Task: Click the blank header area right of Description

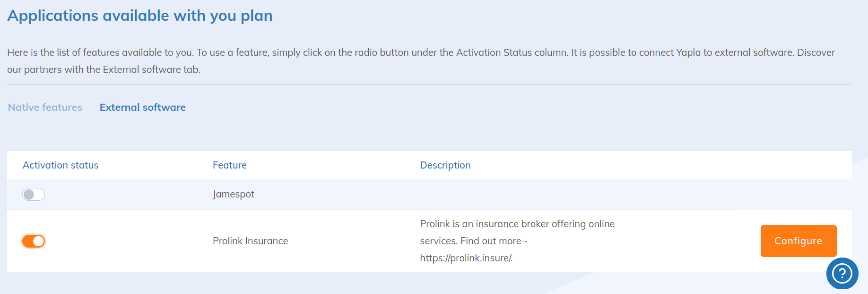Action: coord(662,165)
